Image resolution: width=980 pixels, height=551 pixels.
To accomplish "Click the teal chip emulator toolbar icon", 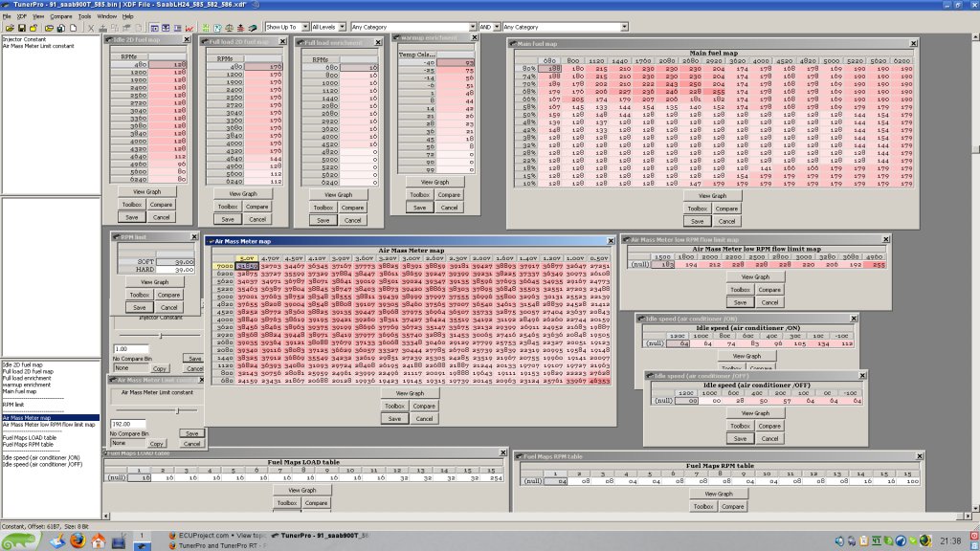I will (253, 28).
